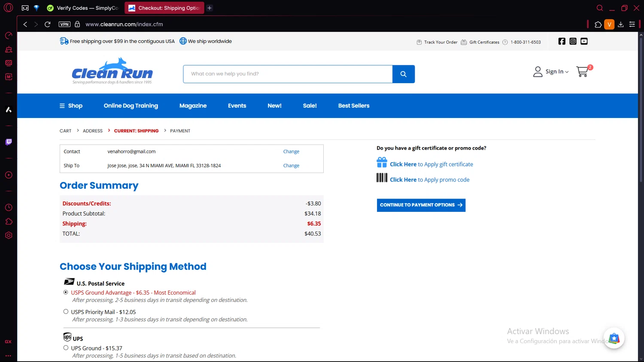Click the GX logo at sidebar bottom
644x362 pixels.
(x=8, y=342)
